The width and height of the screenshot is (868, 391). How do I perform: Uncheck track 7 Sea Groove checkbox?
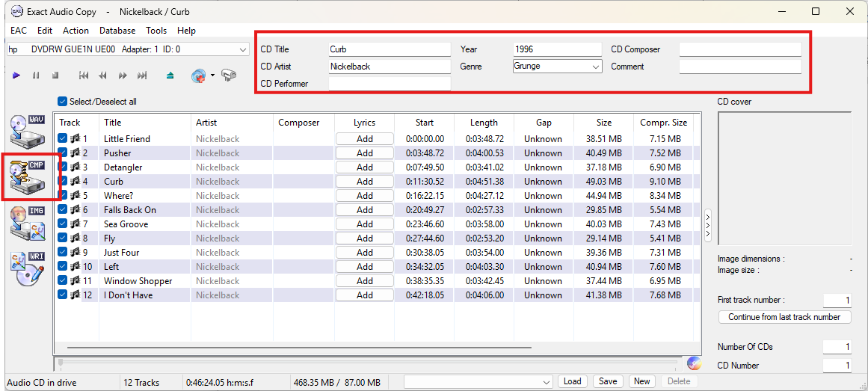click(63, 224)
